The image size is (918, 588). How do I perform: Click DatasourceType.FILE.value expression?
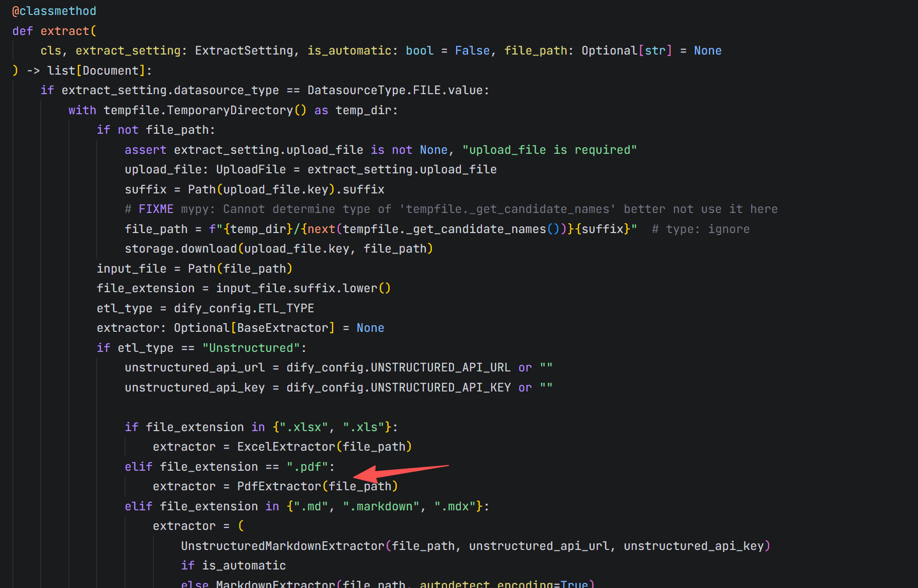(x=395, y=90)
